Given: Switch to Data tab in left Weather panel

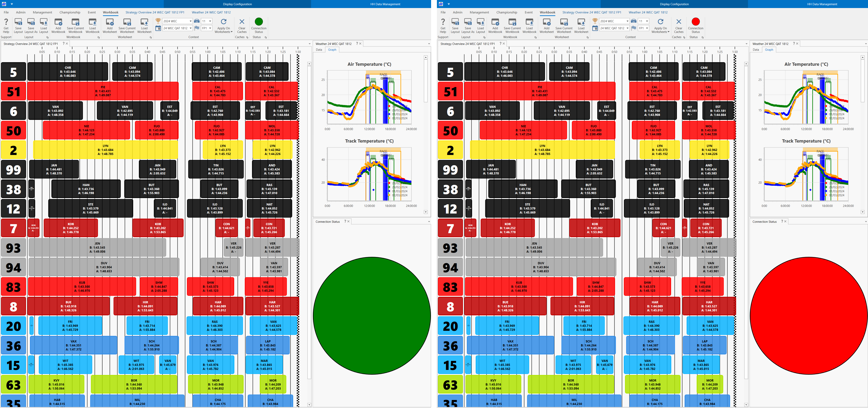Looking at the screenshot, I should [x=319, y=50].
